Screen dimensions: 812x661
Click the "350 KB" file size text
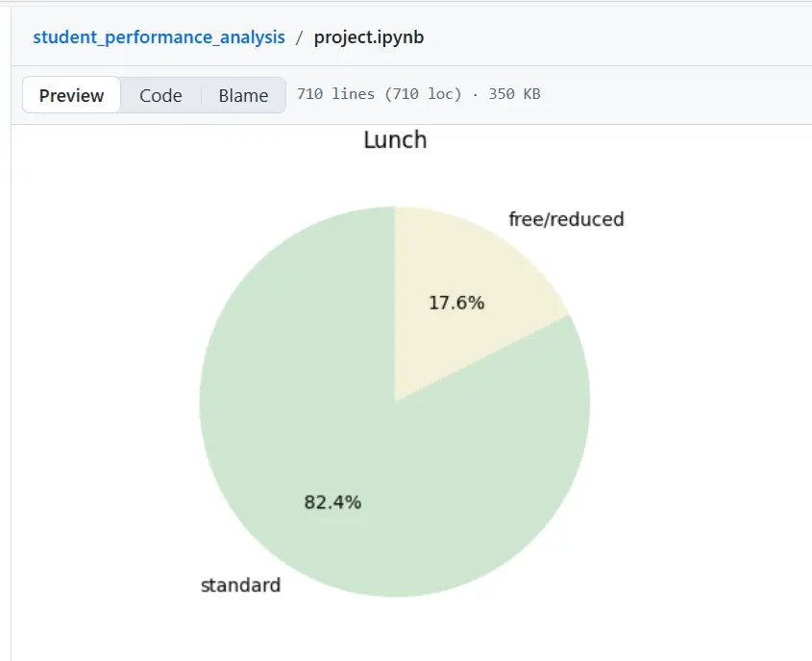click(x=514, y=95)
